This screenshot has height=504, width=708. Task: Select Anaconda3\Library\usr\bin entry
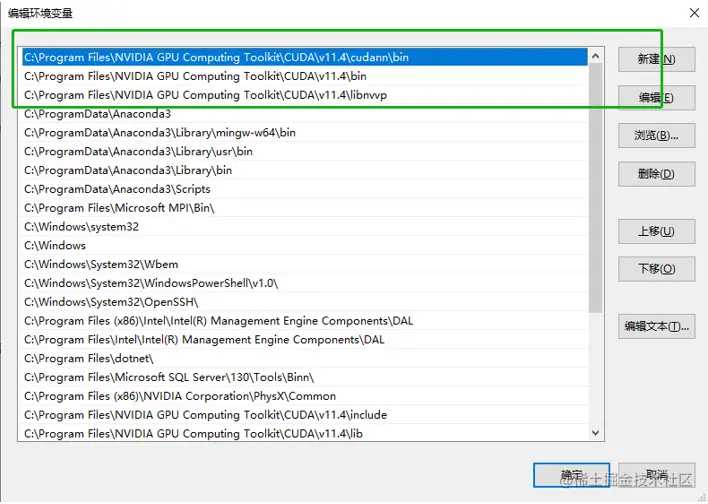click(305, 152)
